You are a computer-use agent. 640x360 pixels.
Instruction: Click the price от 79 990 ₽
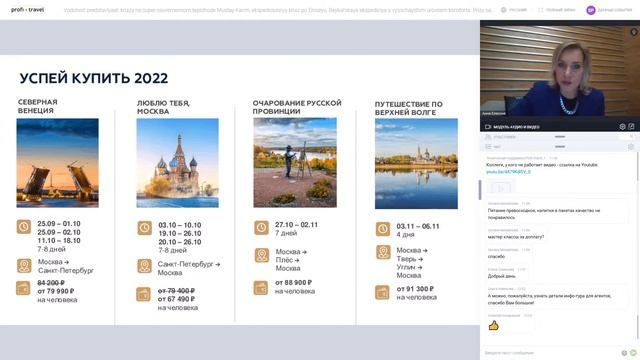click(56, 291)
